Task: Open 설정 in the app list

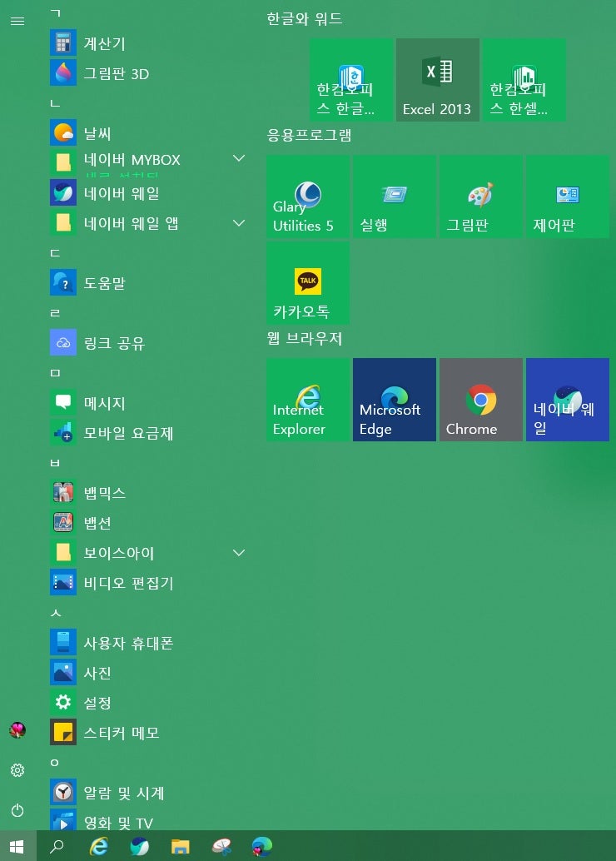Action: pyautogui.click(x=147, y=703)
